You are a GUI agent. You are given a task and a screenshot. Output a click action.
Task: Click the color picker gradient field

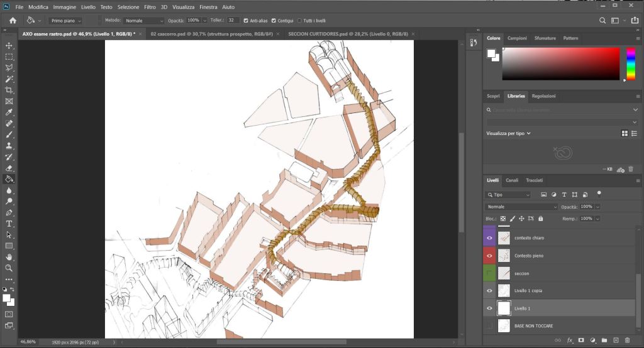pyautogui.click(x=560, y=63)
